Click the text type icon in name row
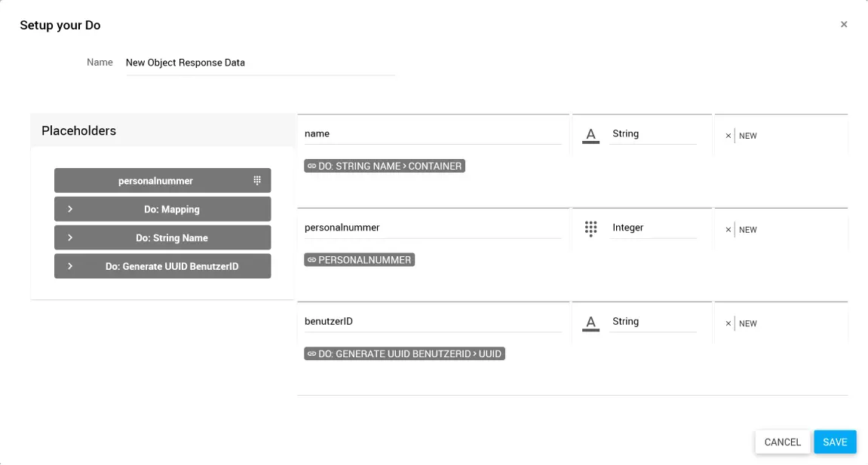 (590, 135)
